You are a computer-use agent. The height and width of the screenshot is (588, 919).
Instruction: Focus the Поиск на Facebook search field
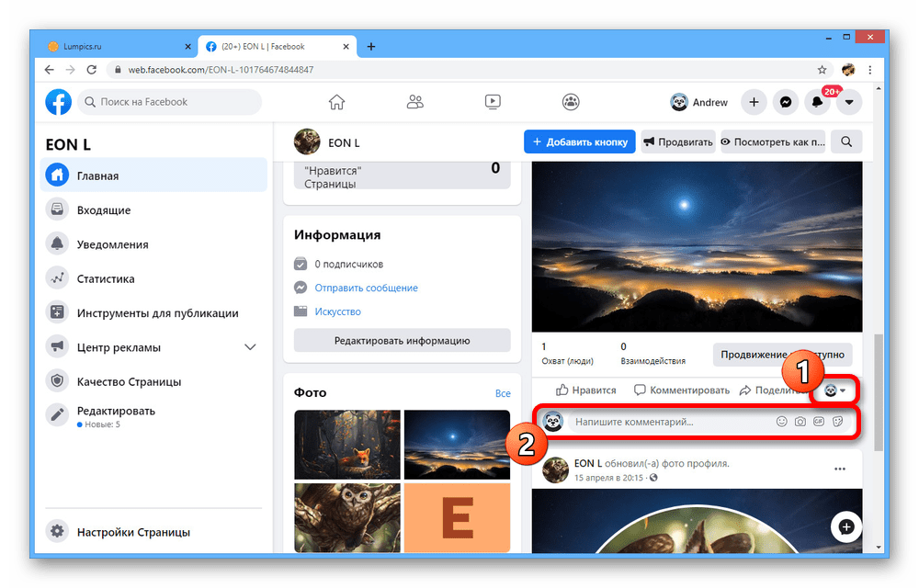pos(169,102)
